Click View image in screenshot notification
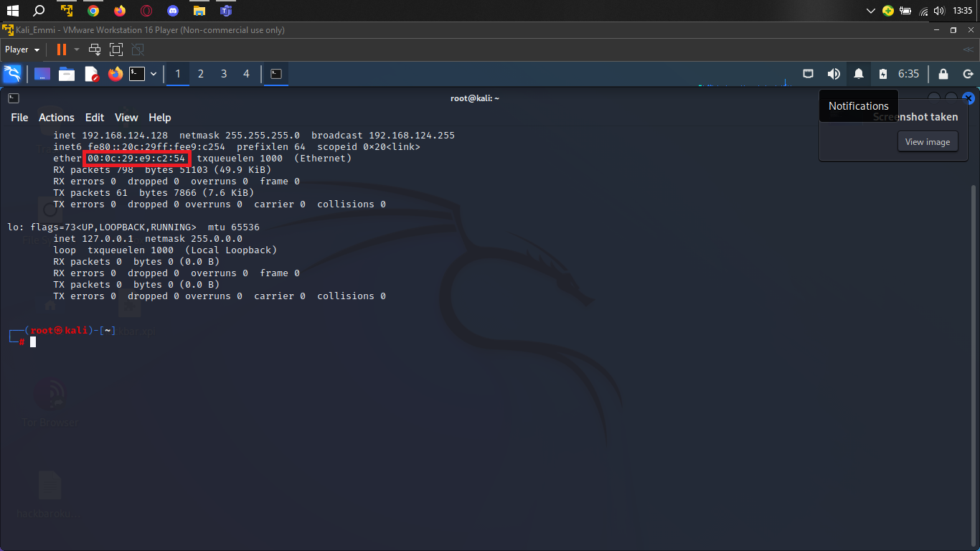The width and height of the screenshot is (980, 551). coord(928,141)
